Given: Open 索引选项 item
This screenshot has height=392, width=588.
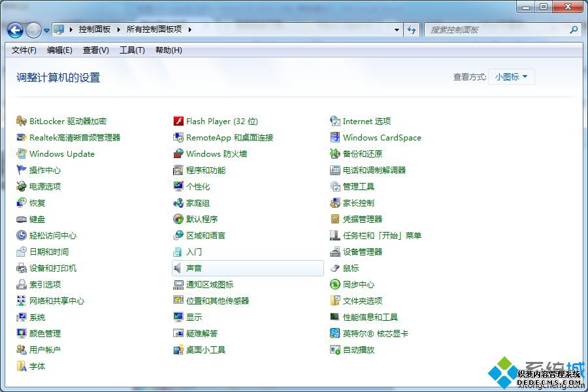Looking at the screenshot, I should tap(39, 284).
